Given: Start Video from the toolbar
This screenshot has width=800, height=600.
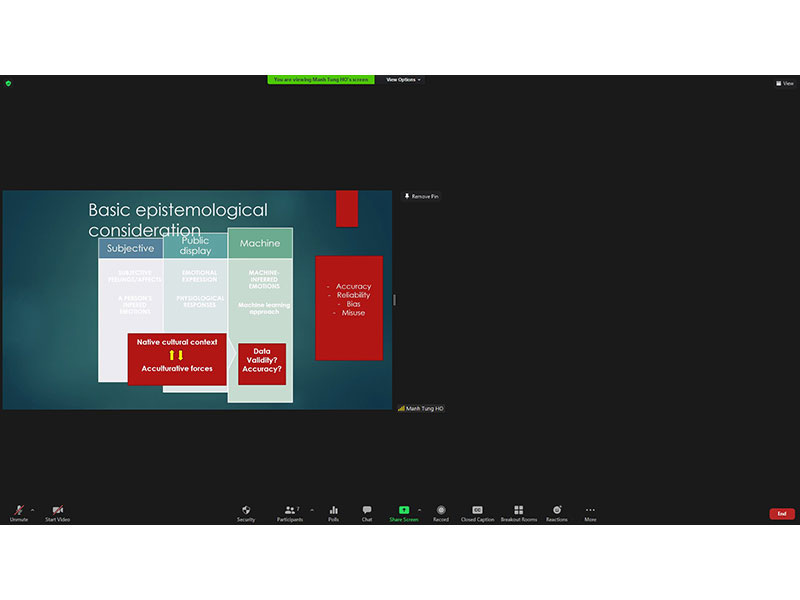Looking at the screenshot, I should tap(57, 512).
